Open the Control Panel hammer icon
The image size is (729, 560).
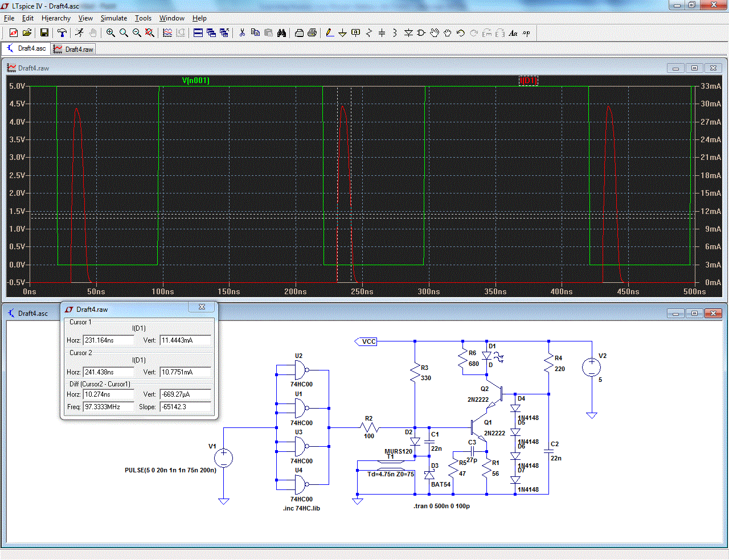[62, 33]
